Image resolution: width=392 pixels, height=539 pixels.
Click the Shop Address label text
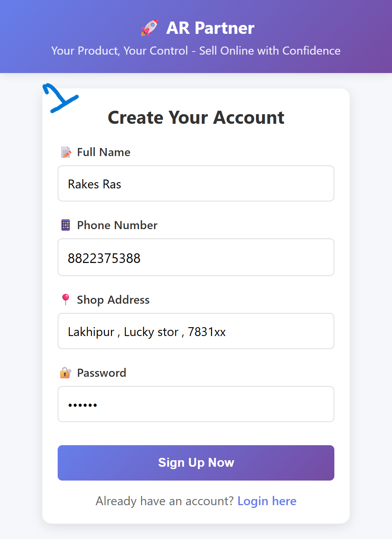(113, 300)
